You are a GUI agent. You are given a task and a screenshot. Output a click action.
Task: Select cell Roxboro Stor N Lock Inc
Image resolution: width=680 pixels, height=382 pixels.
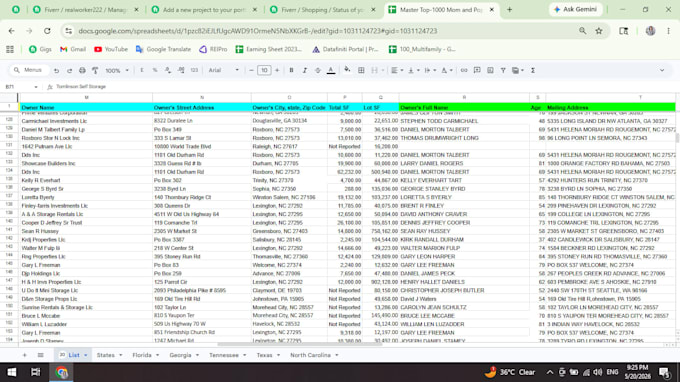pyautogui.click(x=86, y=138)
